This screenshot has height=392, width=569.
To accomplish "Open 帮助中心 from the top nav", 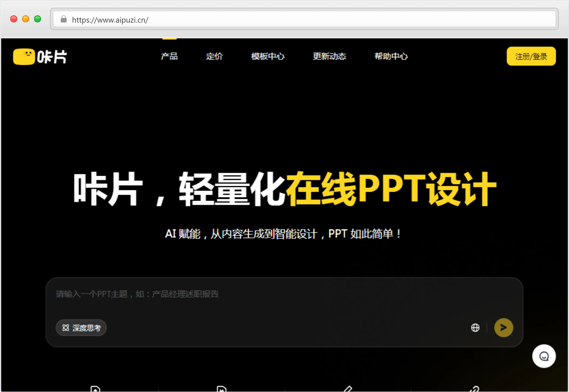I will coord(391,56).
